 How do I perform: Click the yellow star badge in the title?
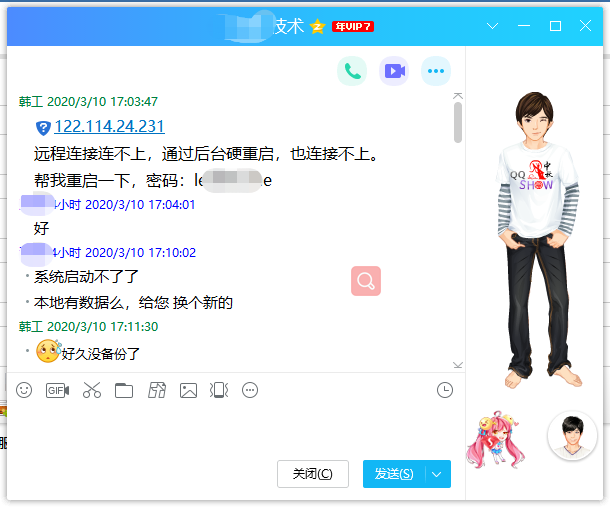(x=317, y=26)
